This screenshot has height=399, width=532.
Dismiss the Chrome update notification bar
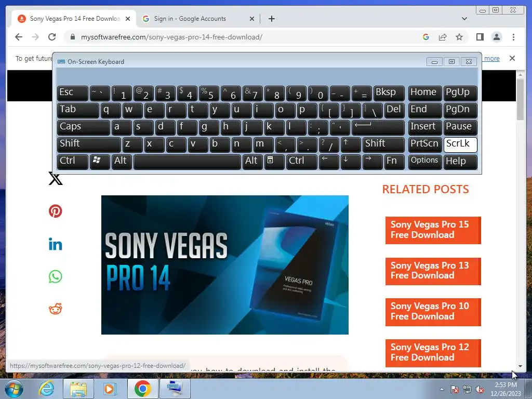(x=512, y=58)
